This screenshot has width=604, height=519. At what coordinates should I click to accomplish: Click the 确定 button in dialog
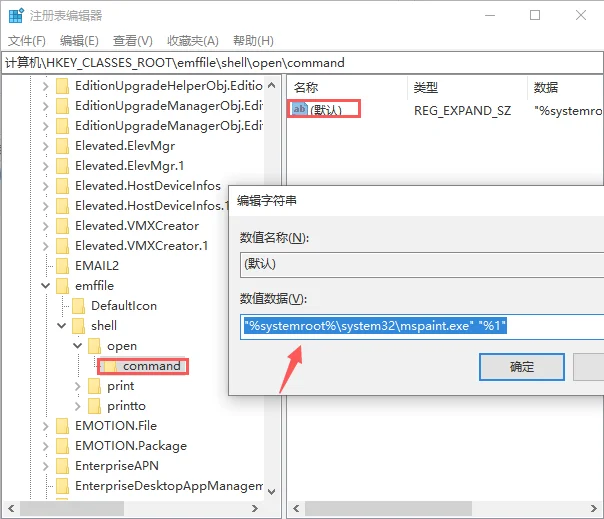[522, 367]
